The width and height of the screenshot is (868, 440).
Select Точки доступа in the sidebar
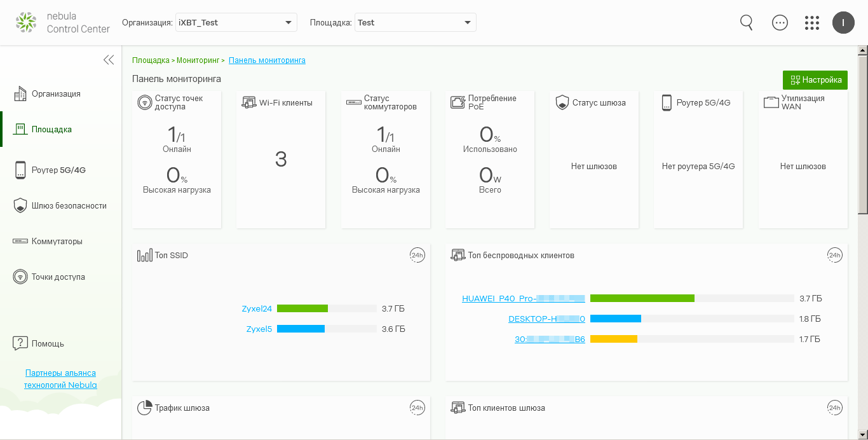coord(58,277)
